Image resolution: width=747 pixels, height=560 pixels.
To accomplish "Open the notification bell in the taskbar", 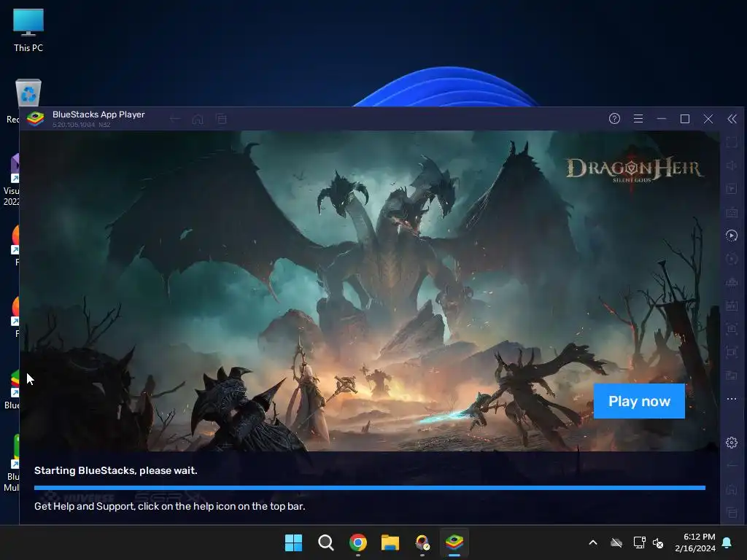I will (x=727, y=542).
